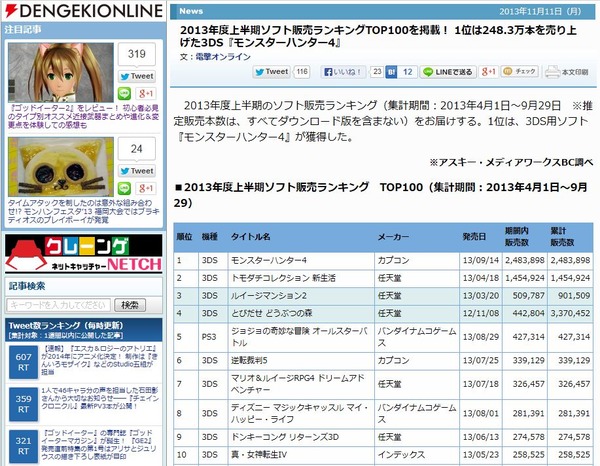Open the anime girl thumbnail article
This screenshot has width=600, height=466.
click(x=61, y=73)
